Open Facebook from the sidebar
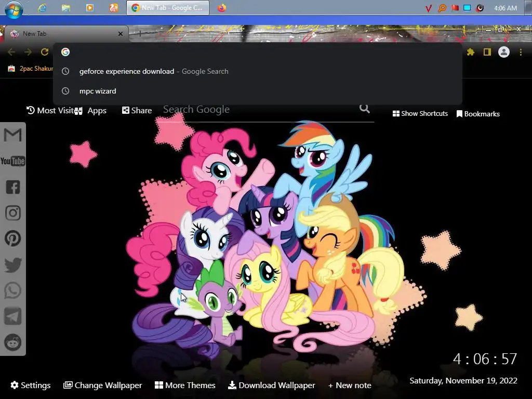 13,187
